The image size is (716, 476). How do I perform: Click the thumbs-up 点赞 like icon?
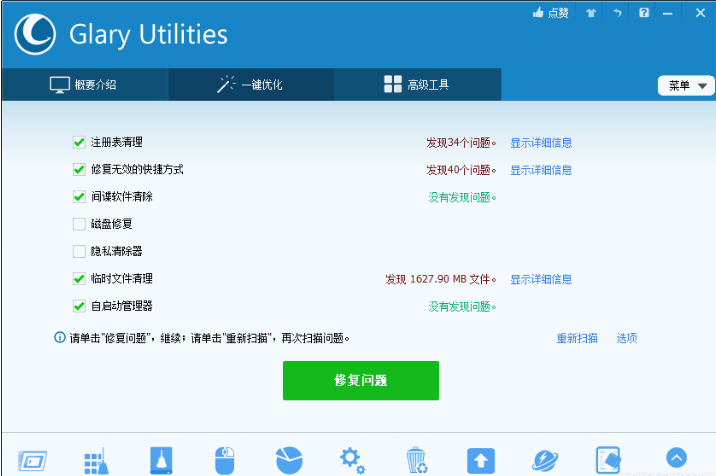pyautogui.click(x=551, y=13)
